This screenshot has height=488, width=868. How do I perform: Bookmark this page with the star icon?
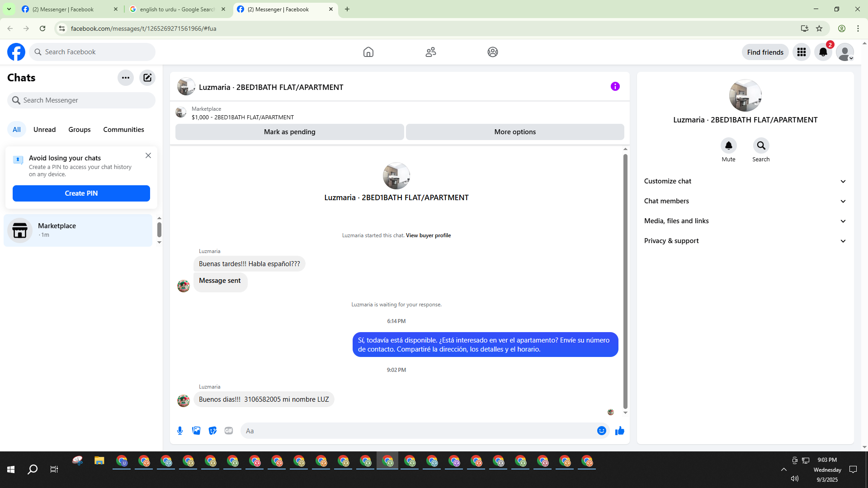coord(819,28)
